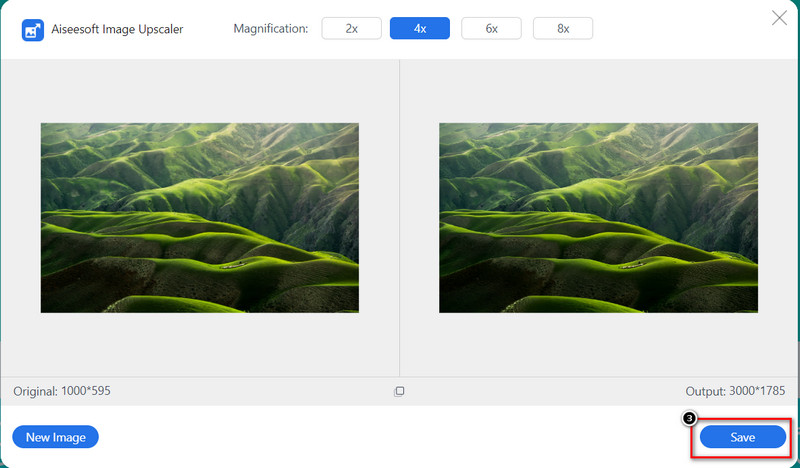Viewport: 800px width, 468px height.
Task: Select 2x magnification
Action: click(x=351, y=29)
